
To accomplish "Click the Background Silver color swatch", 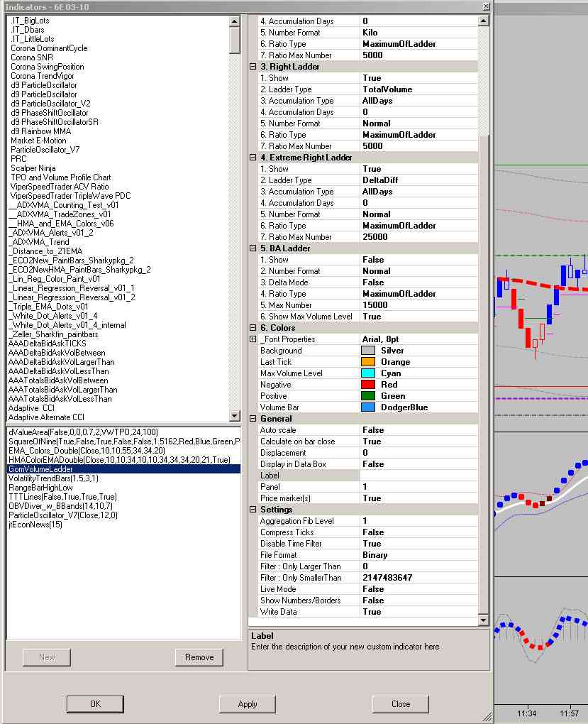I will point(368,351).
